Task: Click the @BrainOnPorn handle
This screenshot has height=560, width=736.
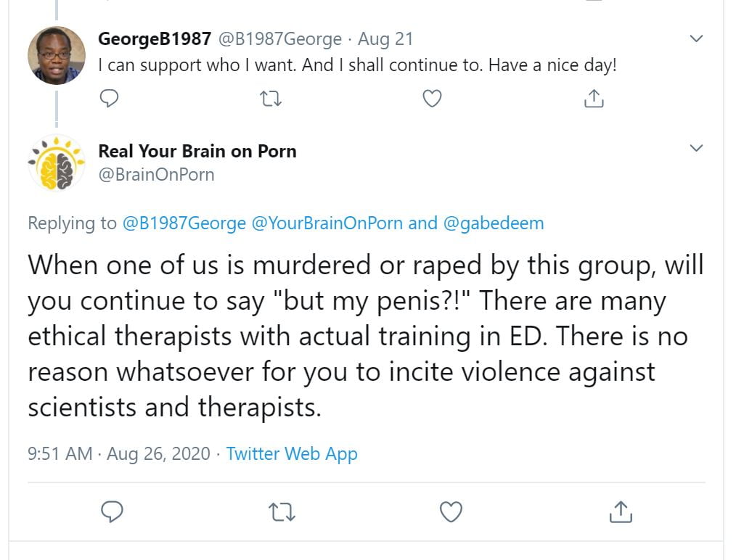Action: [x=156, y=175]
